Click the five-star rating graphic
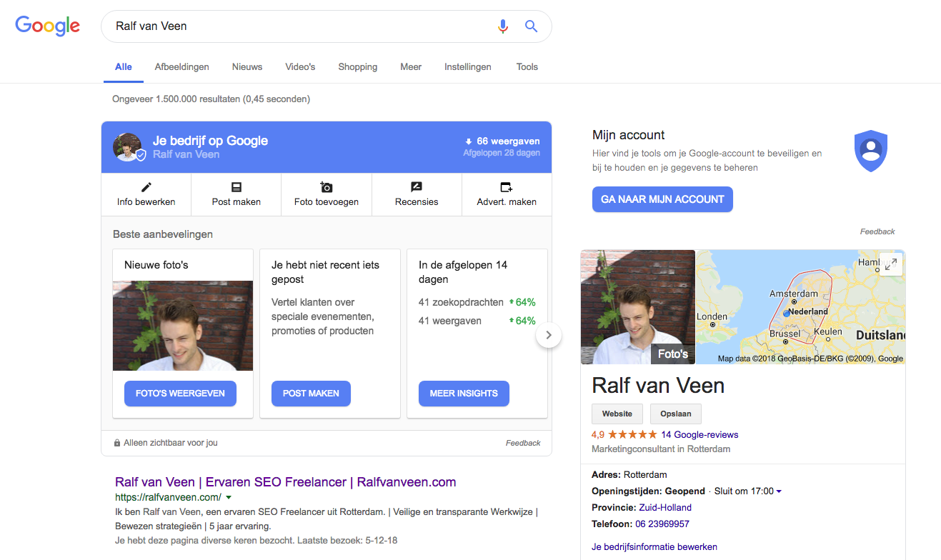The width and height of the screenshot is (941, 560). click(632, 434)
